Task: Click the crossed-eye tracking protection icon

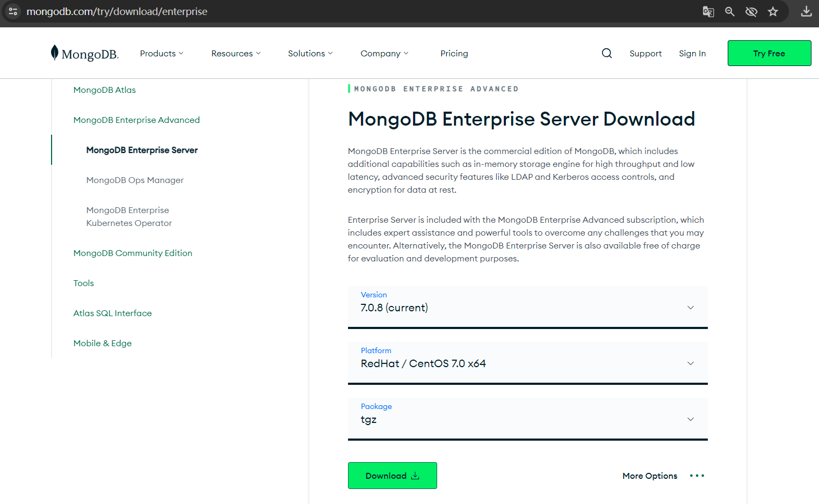Action: [x=751, y=11]
